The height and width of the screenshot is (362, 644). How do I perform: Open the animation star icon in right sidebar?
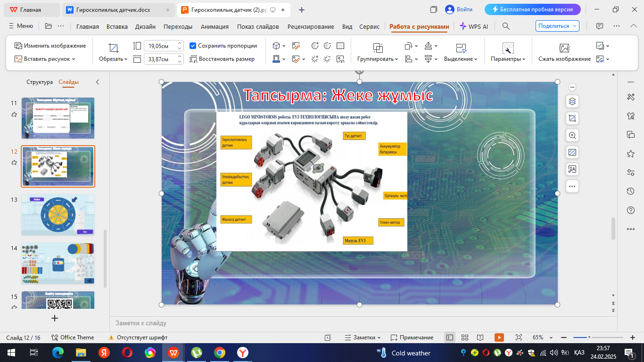click(x=631, y=154)
